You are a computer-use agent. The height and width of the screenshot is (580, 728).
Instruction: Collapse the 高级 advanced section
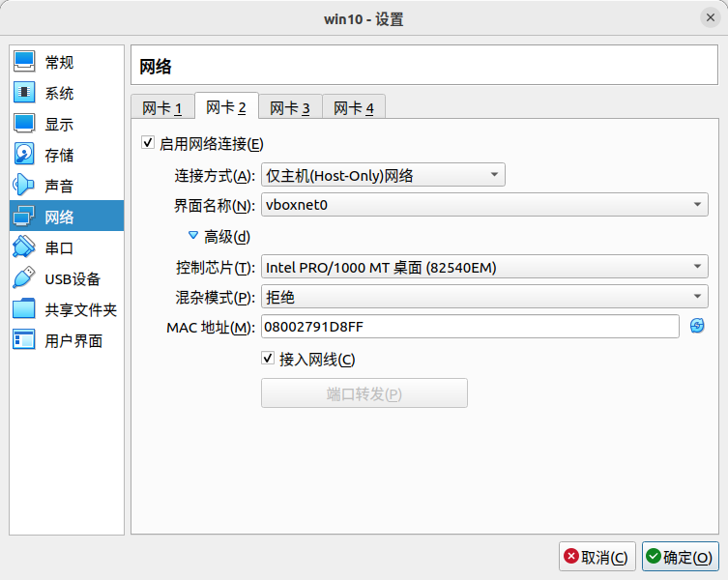point(193,236)
